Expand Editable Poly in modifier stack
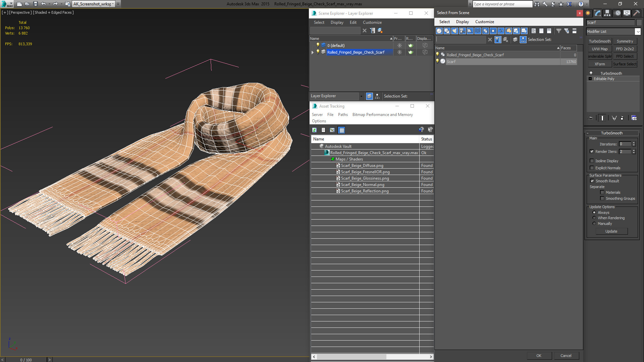644x362 pixels. click(x=590, y=79)
